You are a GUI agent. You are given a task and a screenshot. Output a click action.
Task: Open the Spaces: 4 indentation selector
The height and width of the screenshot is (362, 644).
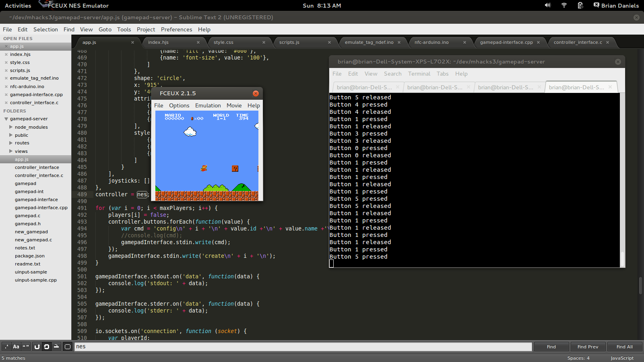click(x=578, y=358)
